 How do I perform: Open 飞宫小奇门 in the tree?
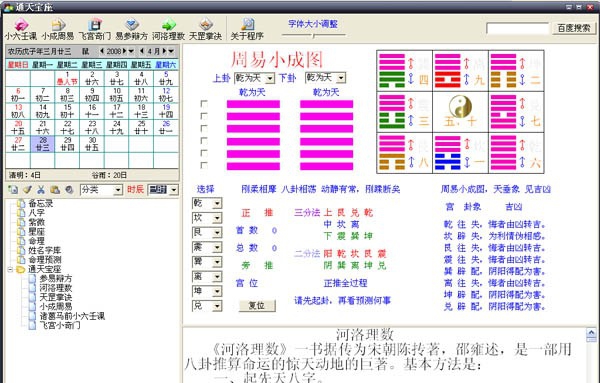click(x=60, y=325)
